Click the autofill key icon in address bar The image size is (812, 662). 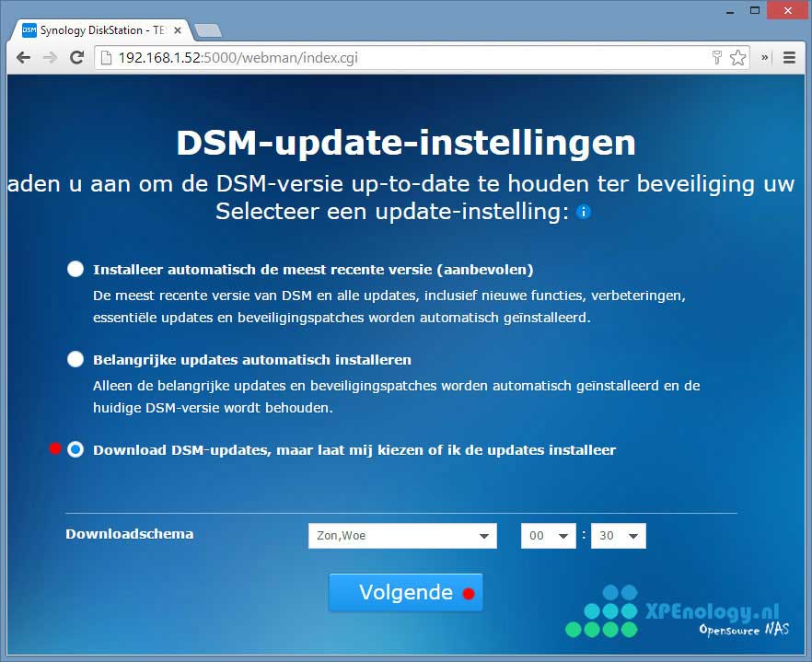point(717,57)
